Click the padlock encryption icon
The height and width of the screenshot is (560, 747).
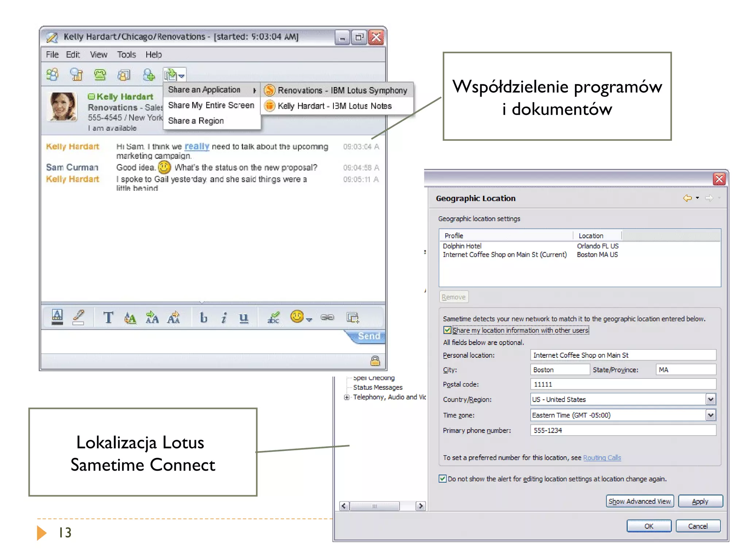point(375,361)
